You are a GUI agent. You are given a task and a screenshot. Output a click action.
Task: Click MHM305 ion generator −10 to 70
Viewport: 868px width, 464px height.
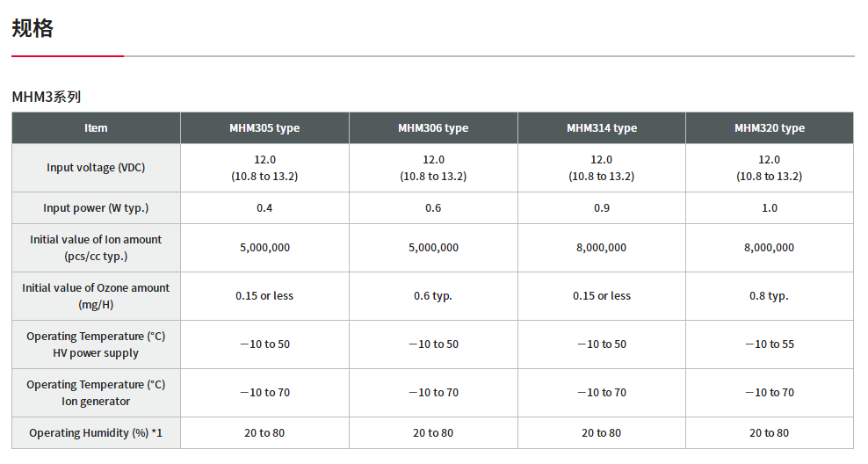[264, 393]
